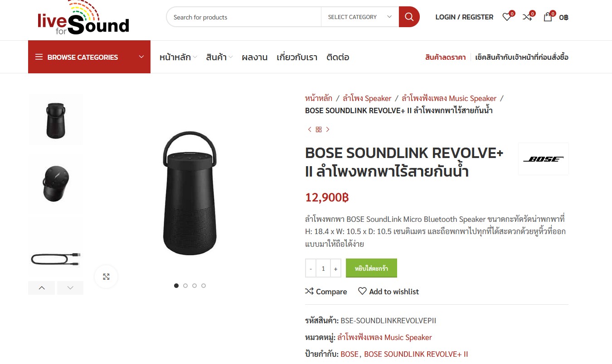Image resolution: width=612 pixels, height=364 pixels.
Task: Go to next product arrow
Action: point(328,129)
